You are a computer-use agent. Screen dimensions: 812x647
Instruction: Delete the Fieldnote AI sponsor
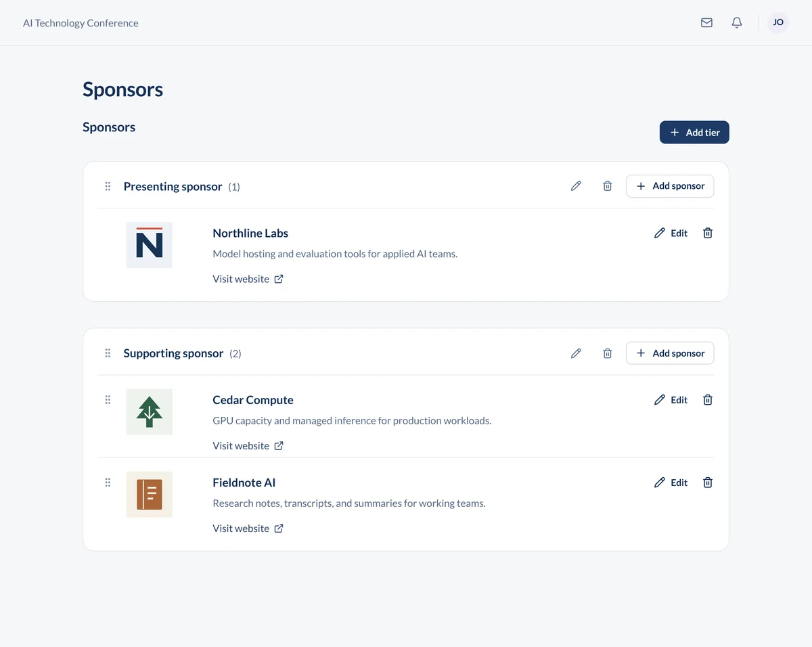pos(708,483)
